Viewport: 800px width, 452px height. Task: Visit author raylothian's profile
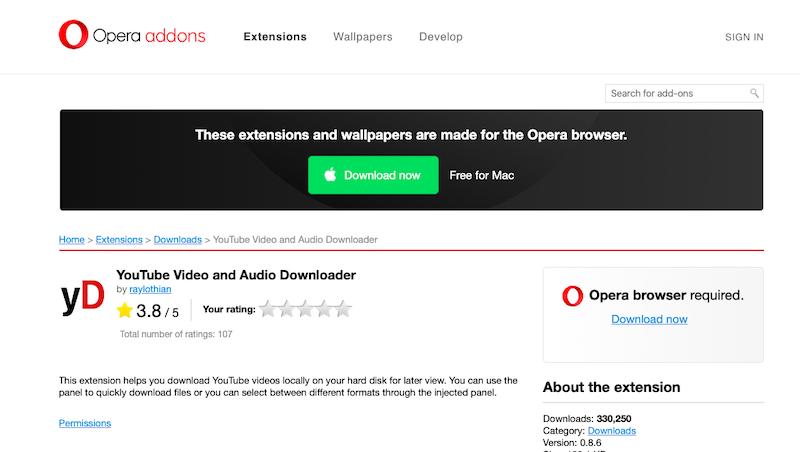150,289
